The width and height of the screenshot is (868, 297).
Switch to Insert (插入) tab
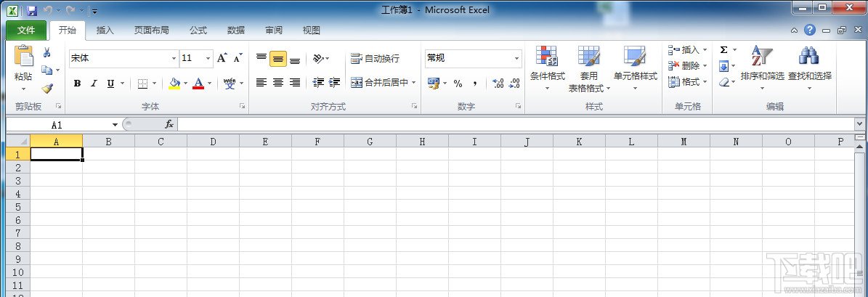tap(105, 30)
